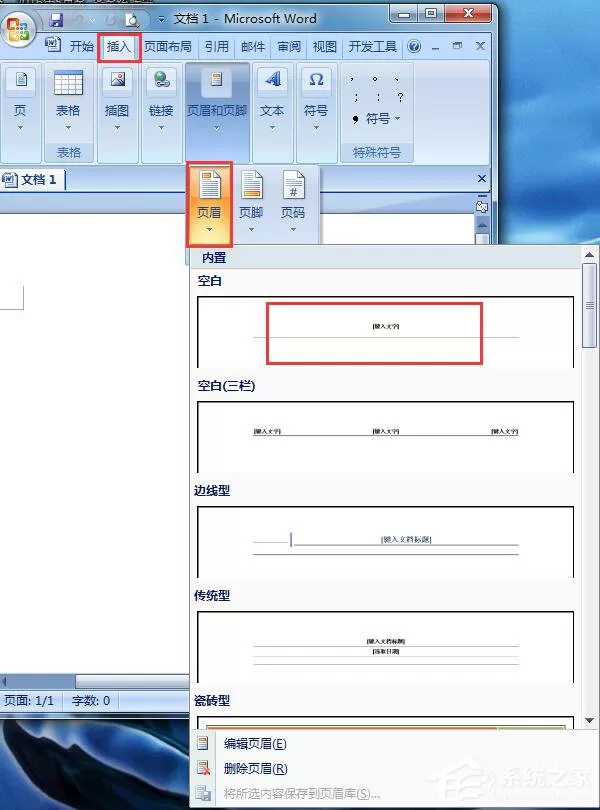Click the Save floppy disk icon

(x=56, y=20)
